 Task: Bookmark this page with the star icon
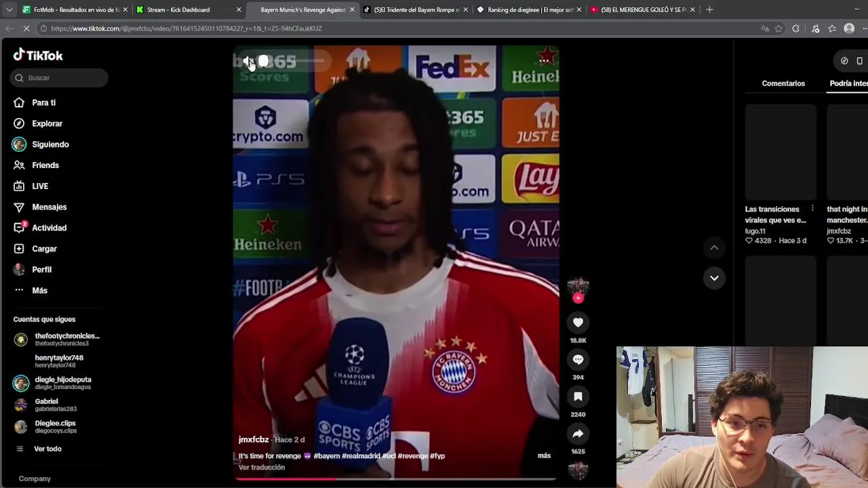click(778, 28)
